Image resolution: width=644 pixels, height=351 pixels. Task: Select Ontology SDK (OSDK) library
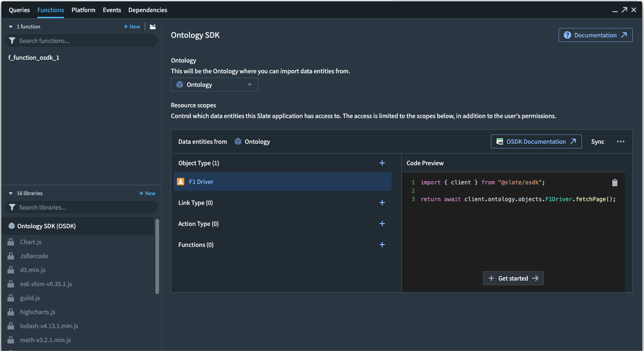click(77, 226)
